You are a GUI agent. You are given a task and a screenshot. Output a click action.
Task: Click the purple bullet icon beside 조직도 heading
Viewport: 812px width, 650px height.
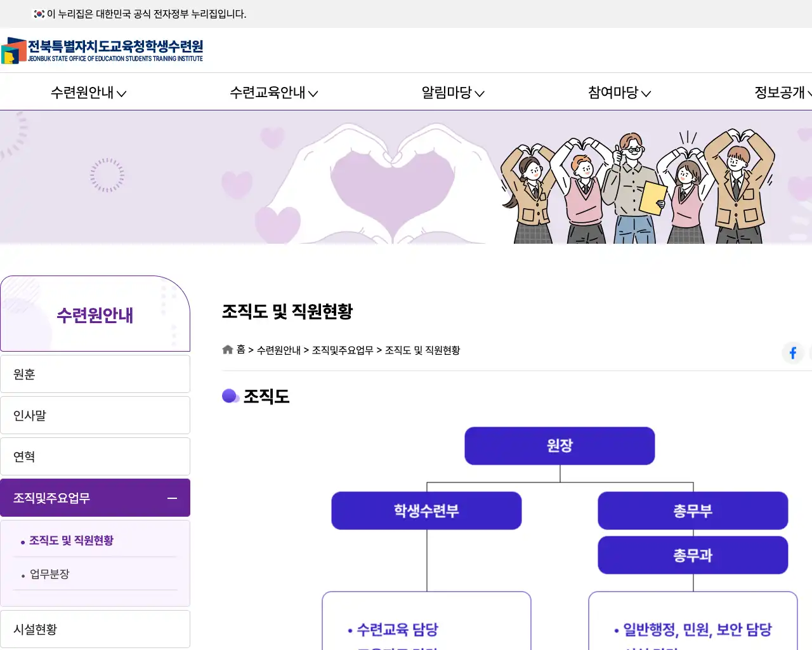[x=231, y=395]
